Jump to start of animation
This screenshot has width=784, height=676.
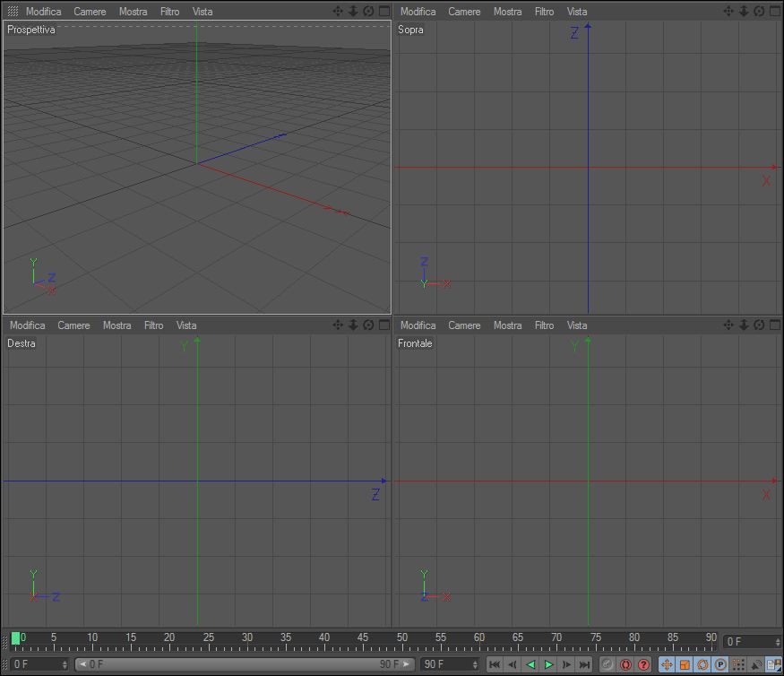point(495,664)
